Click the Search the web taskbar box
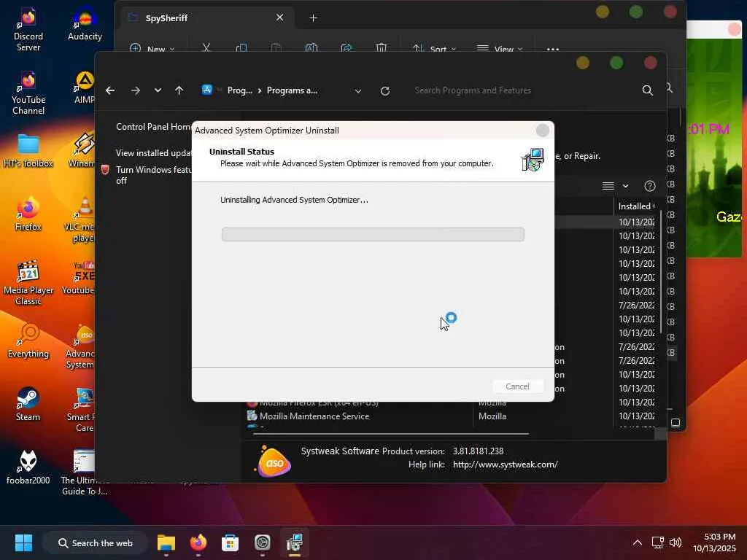747x560 pixels. 95,542
